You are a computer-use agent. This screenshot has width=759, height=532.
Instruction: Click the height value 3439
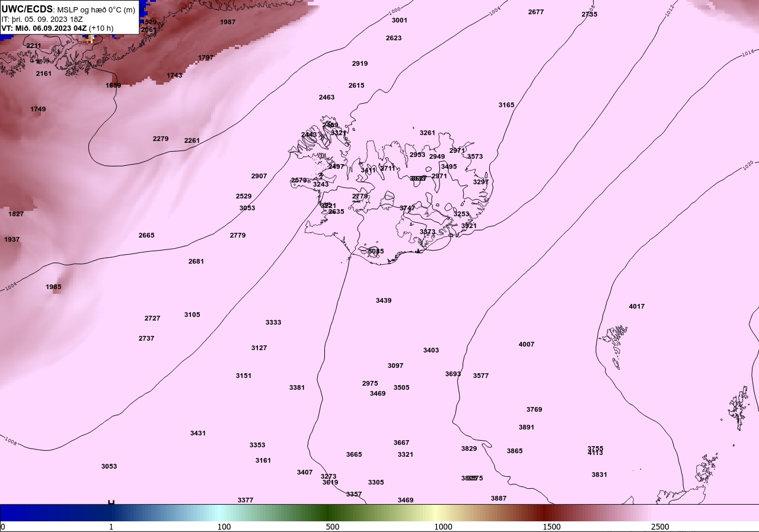tap(384, 300)
